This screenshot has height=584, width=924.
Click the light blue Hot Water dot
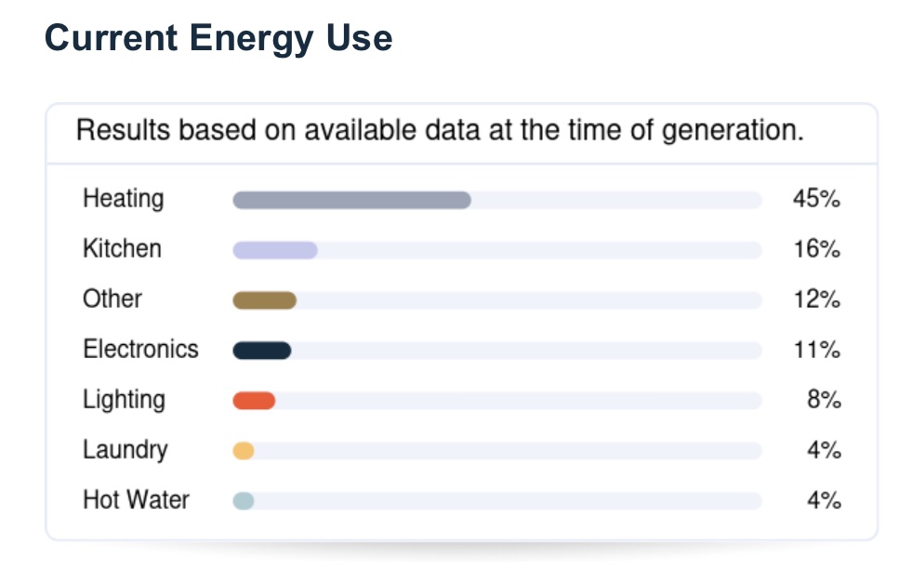(x=244, y=501)
